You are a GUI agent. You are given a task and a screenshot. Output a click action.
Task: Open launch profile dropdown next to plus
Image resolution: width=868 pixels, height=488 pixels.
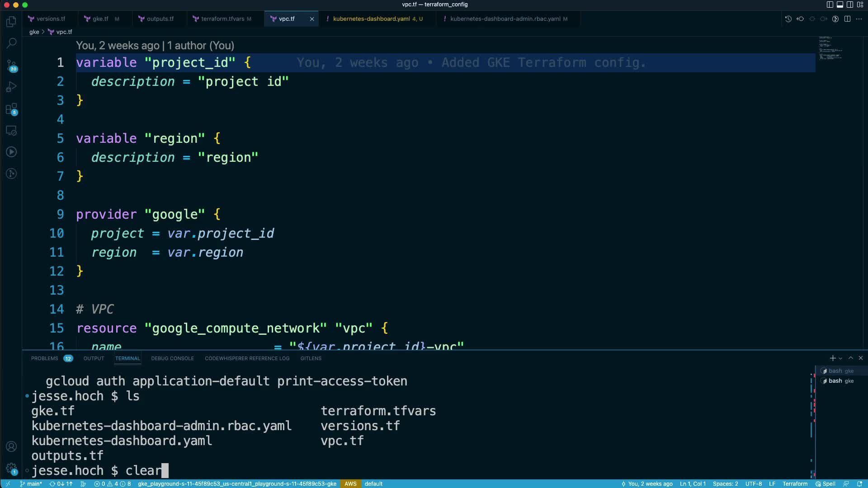click(840, 358)
